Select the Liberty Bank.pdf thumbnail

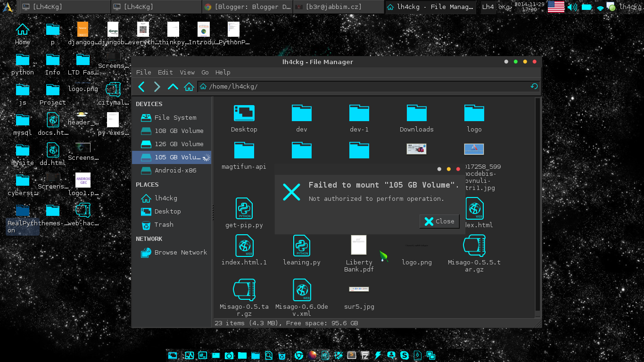click(359, 245)
